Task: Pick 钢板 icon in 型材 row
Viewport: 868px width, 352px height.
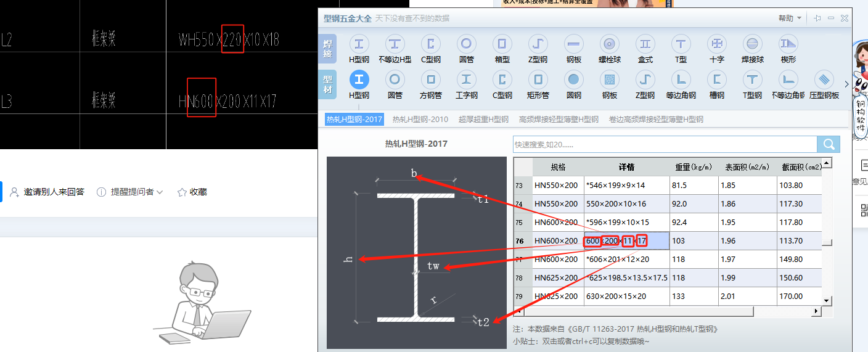Action: click(x=610, y=80)
